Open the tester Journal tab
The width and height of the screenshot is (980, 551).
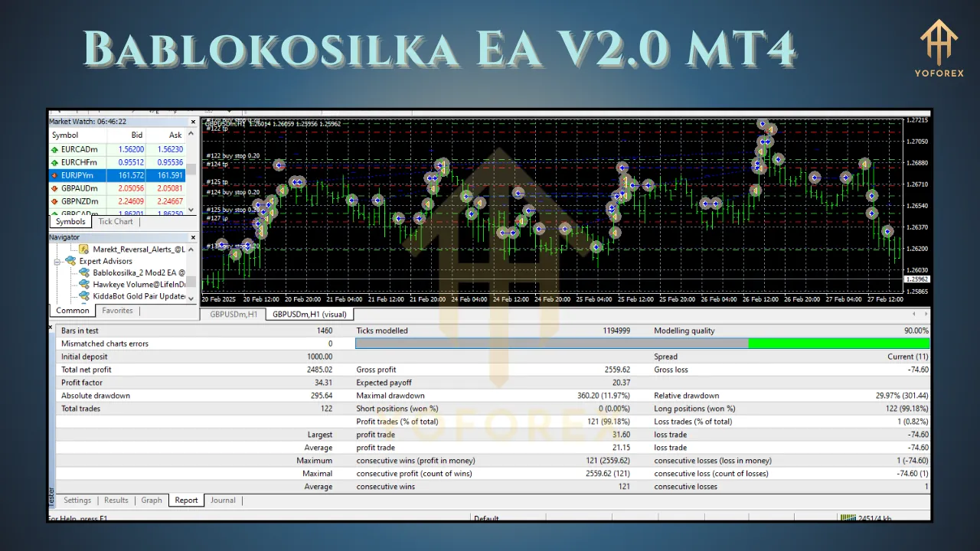pos(223,500)
